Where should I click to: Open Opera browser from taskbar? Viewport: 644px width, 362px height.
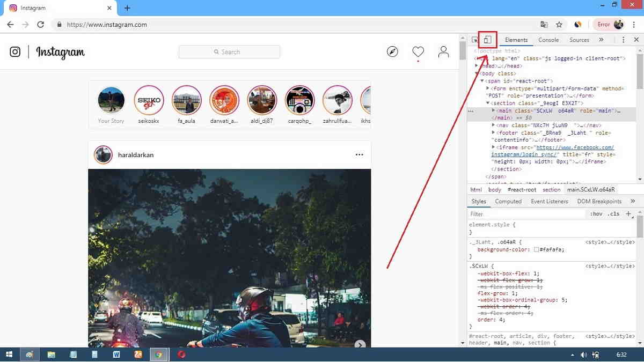182,354
